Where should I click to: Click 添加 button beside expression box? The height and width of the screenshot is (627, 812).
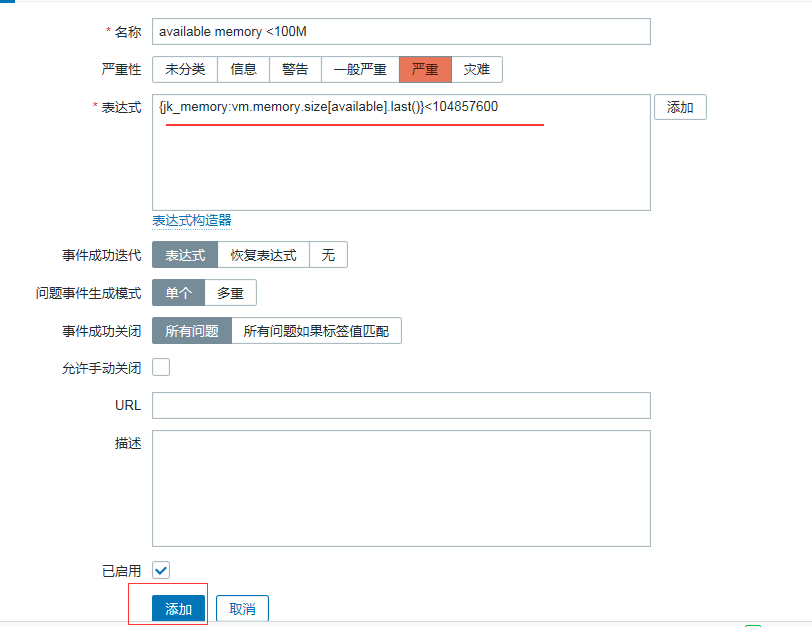(680, 107)
